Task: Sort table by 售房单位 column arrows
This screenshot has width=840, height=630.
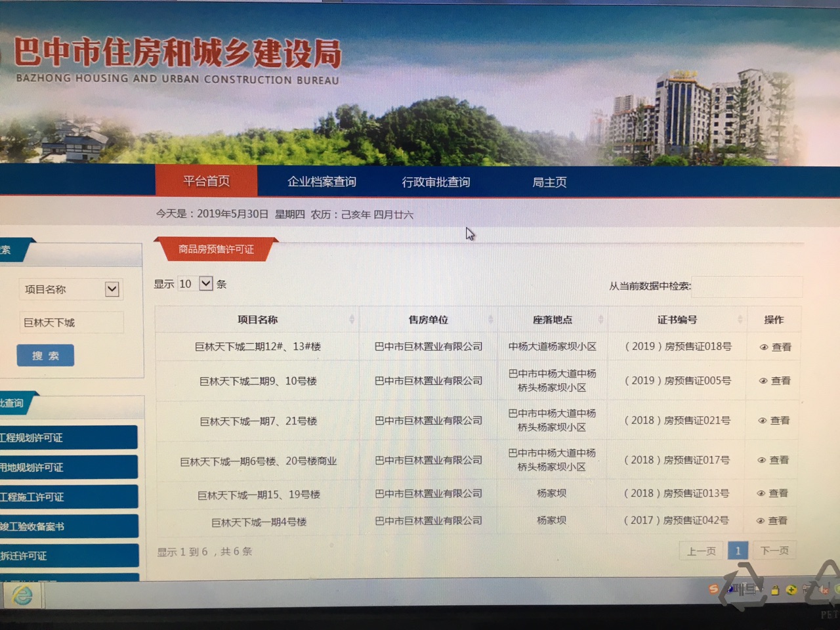Action: pos(490,320)
